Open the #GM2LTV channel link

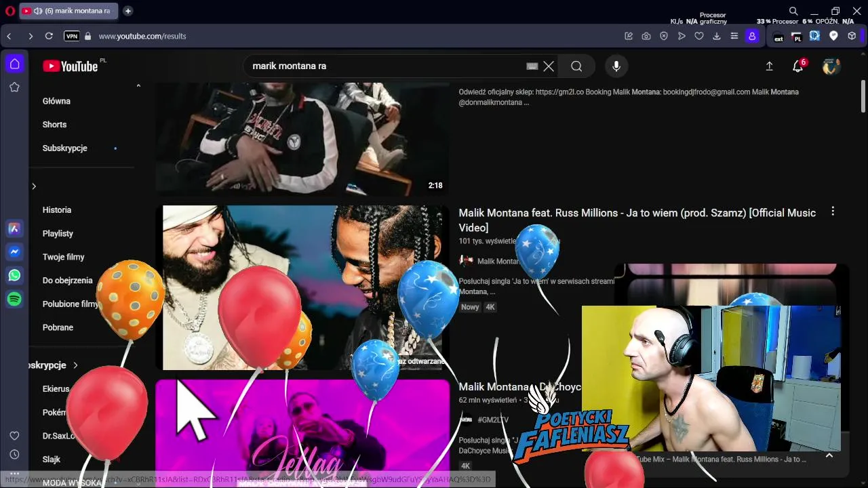[493, 420]
